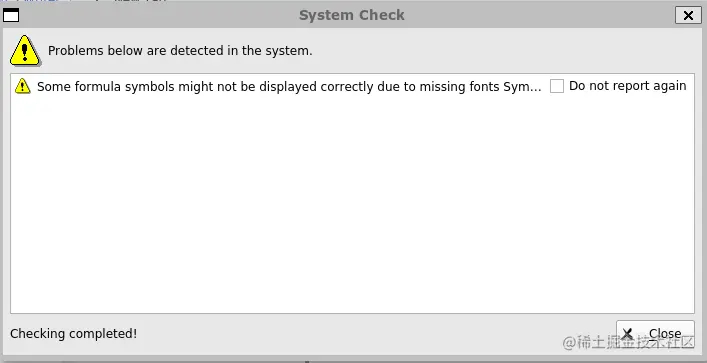Enable the Do not report again checkbox
Viewport: 707px width, 363px height.
(557, 86)
